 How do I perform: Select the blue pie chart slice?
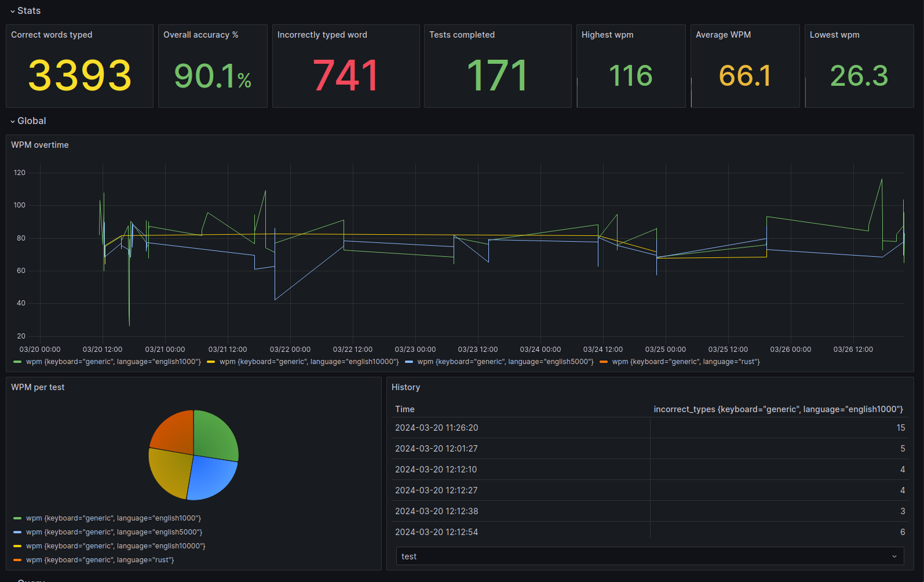click(x=211, y=476)
